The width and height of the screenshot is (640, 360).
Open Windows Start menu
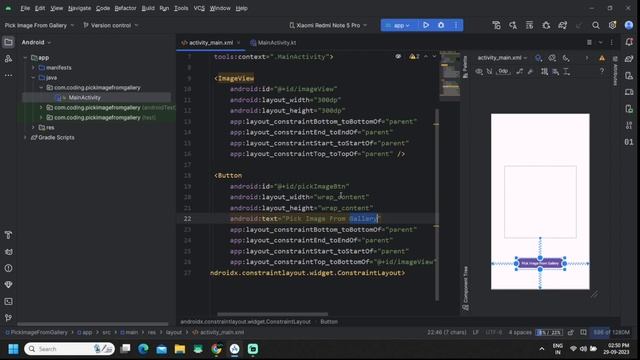13,349
